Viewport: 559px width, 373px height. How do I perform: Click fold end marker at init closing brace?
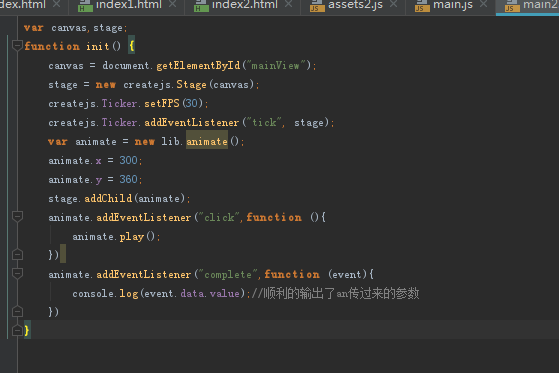(17, 331)
